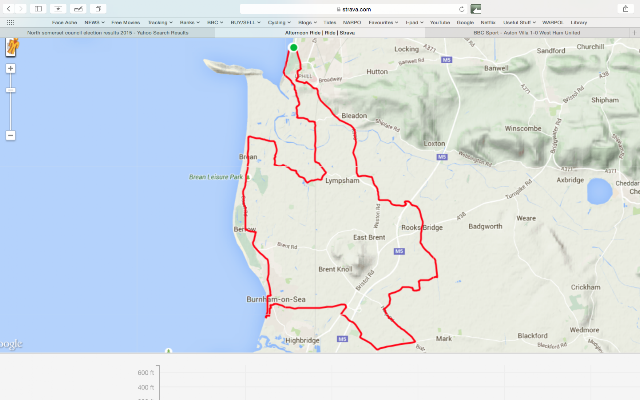This screenshot has width=640, height=400.
Task: Click the Weare map label
Action: point(526,218)
